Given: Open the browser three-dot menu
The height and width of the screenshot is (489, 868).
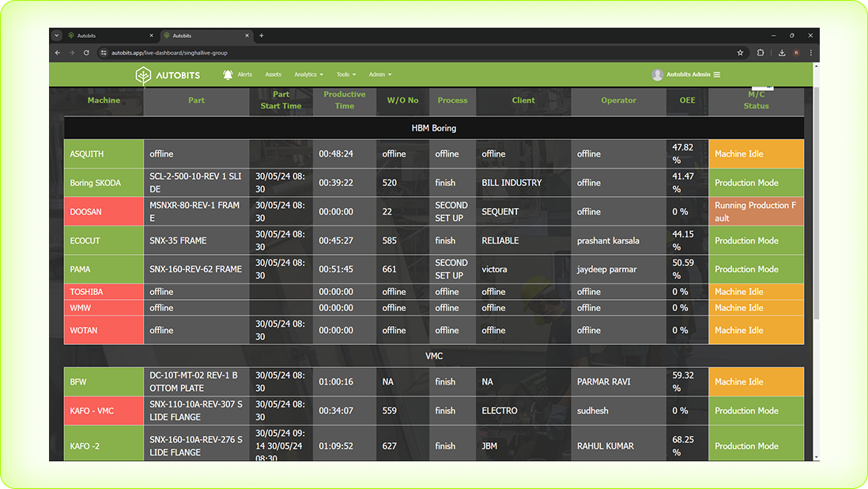Looking at the screenshot, I should coord(811,52).
